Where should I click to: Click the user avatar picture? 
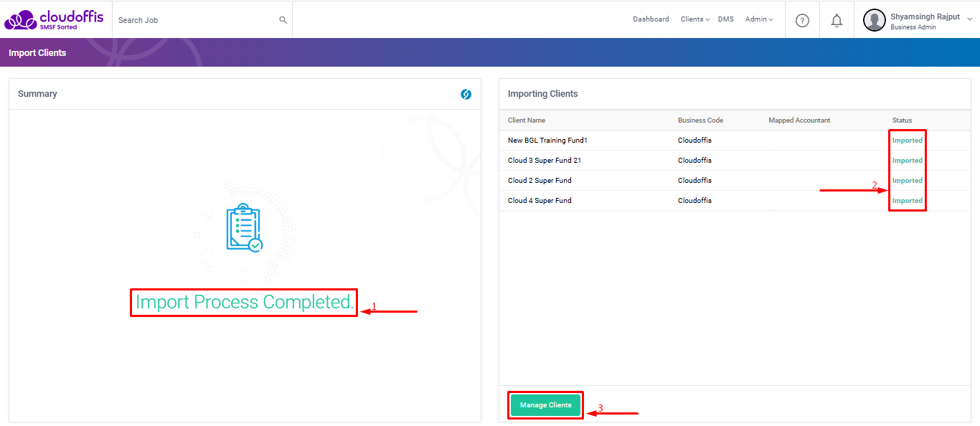(x=874, y=20)
